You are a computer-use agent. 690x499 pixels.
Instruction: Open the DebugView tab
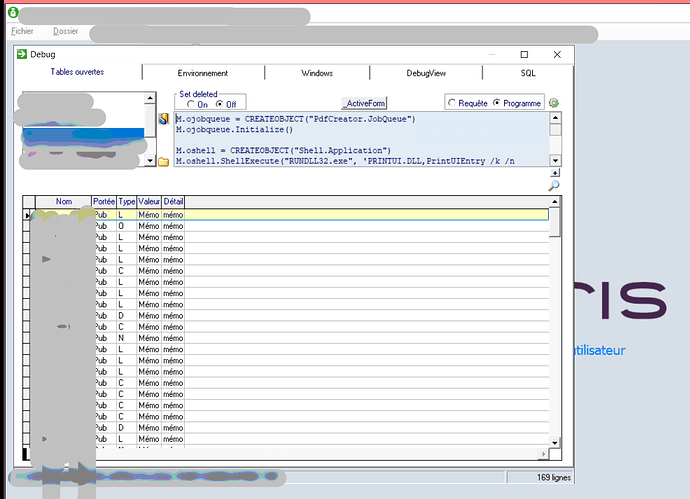426,73
